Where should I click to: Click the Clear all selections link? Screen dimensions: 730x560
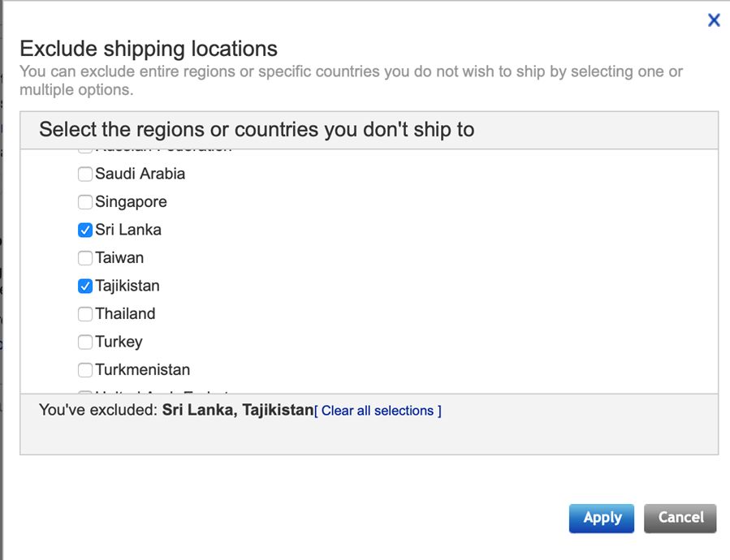(378, 411)
